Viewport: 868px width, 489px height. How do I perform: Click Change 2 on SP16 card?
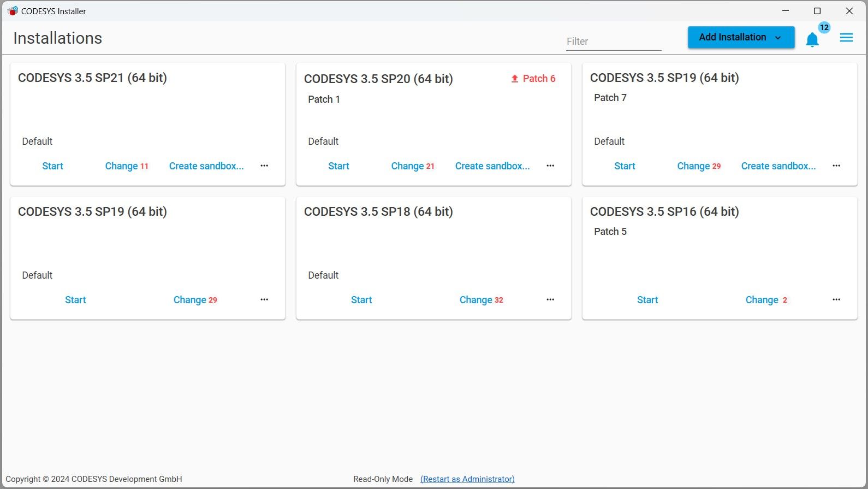pyautogui.click(x=766, y=300)
